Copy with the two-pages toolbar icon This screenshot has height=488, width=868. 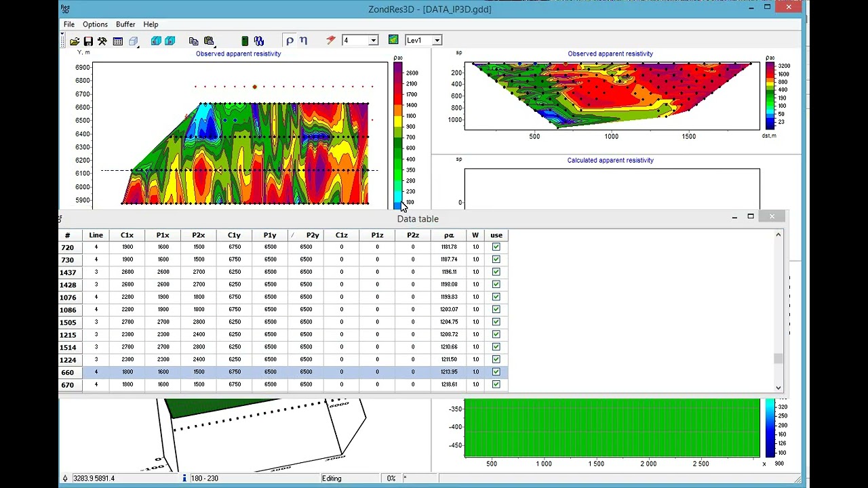[x=194, y=41]
